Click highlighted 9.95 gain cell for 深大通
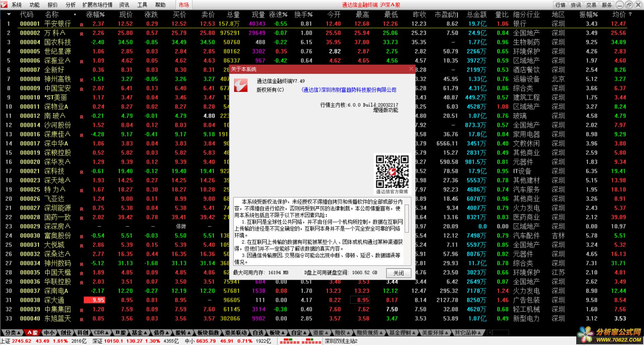Image resolution: width=644 pixels, height=345 pixels. pos(94,300)
